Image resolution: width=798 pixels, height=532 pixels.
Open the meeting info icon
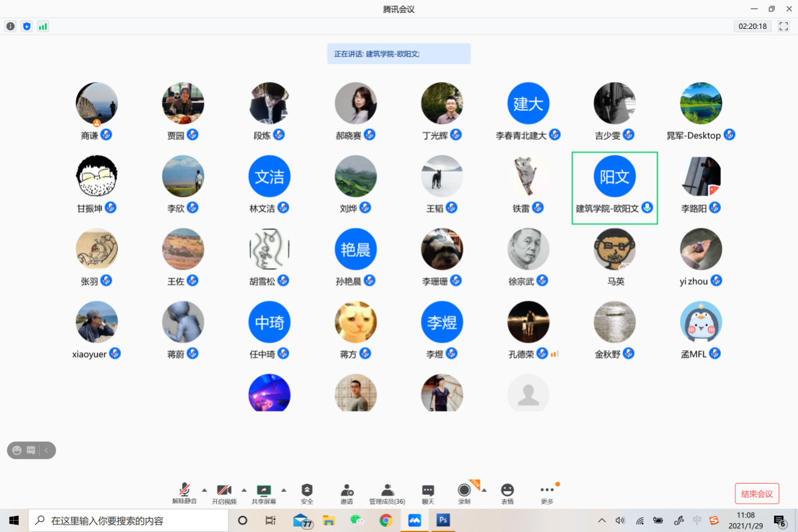[11, 26]
